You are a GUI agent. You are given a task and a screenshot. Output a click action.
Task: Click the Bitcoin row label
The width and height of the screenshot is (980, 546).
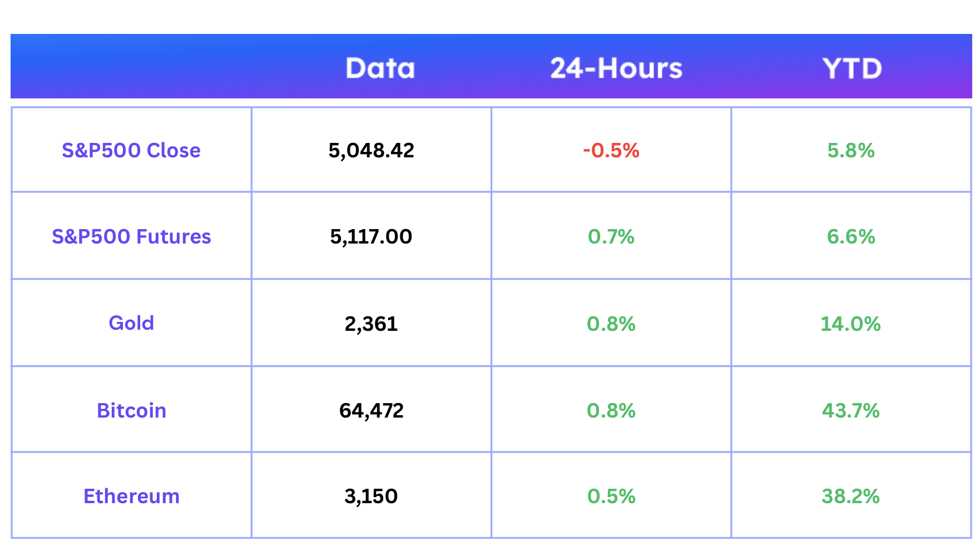point(131,410)
